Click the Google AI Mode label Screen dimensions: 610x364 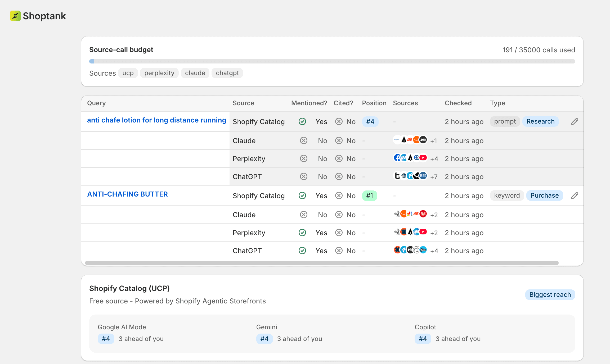[122, 327]
